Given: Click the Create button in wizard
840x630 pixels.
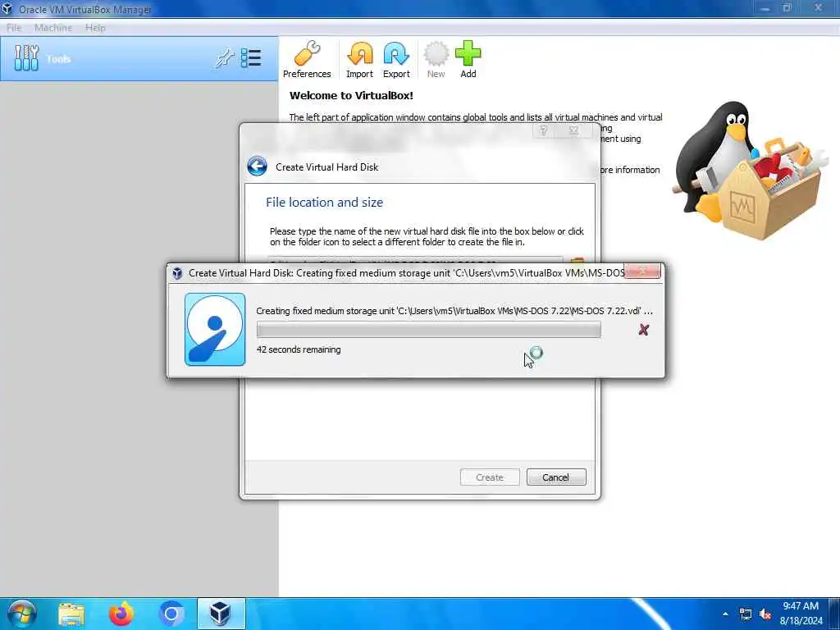Looking at the screenshot, I should 490,477.
